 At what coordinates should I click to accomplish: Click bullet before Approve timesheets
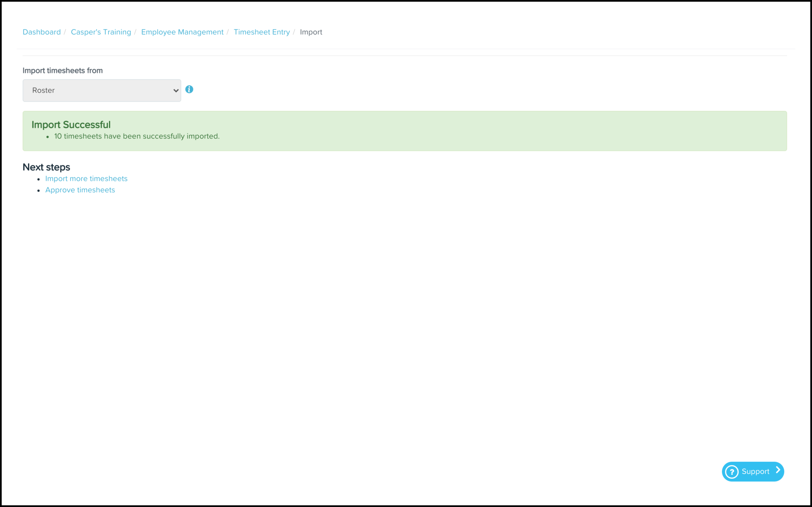click(39, 191)
